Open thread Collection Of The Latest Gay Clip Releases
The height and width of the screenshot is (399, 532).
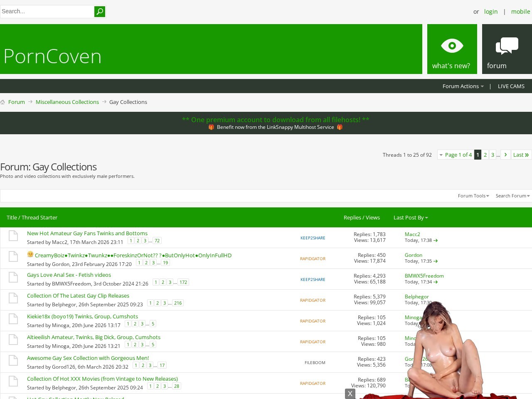point(78,296)
